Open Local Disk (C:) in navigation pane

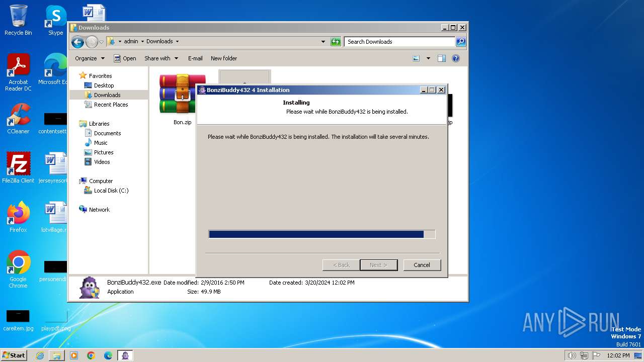pos(111,191)
